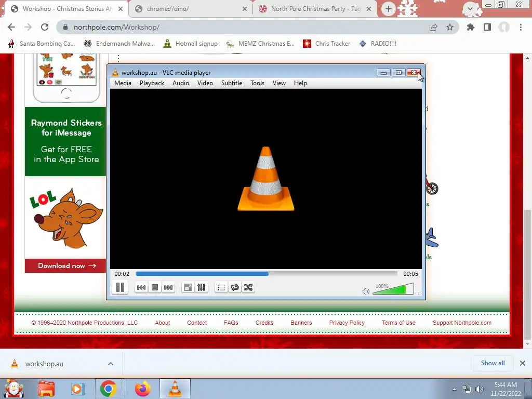Open the Contact footer link
532x399 pixels.
pyautogui.click(x=197, y=323)
